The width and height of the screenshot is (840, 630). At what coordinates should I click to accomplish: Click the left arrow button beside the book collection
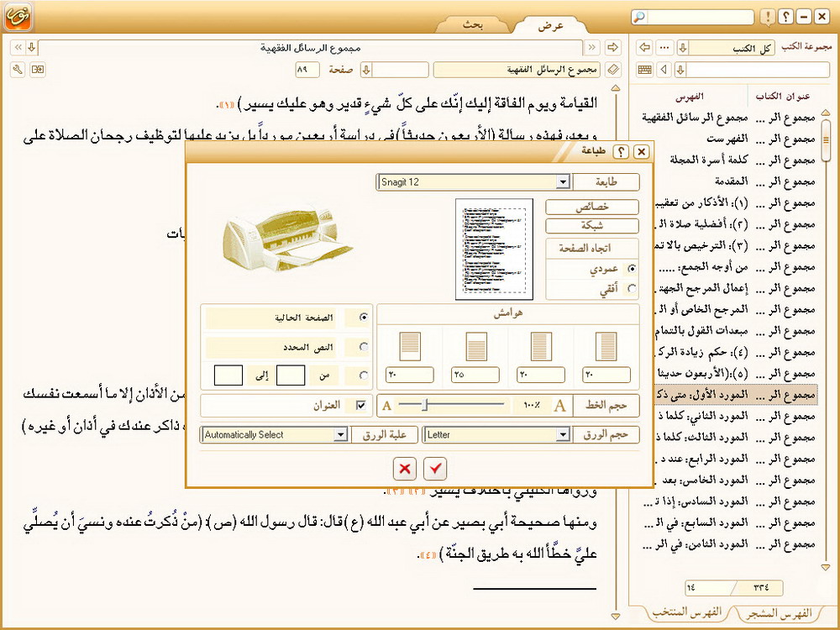(x=645, y=48)
